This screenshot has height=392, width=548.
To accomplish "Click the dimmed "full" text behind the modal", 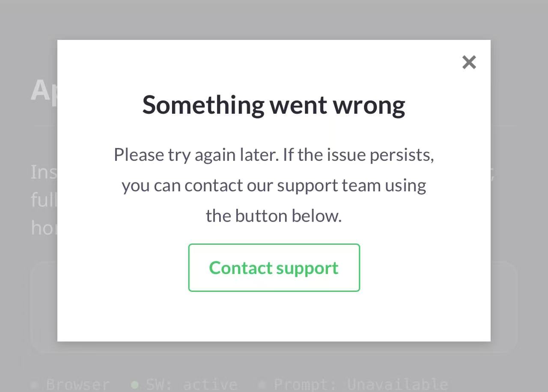I will [x=44, y=200].
